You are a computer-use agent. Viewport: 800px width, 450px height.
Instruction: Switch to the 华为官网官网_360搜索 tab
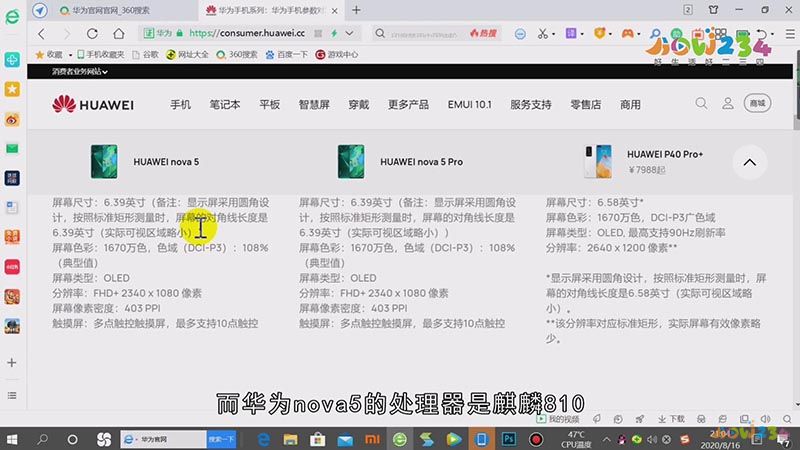coord(113,10)
